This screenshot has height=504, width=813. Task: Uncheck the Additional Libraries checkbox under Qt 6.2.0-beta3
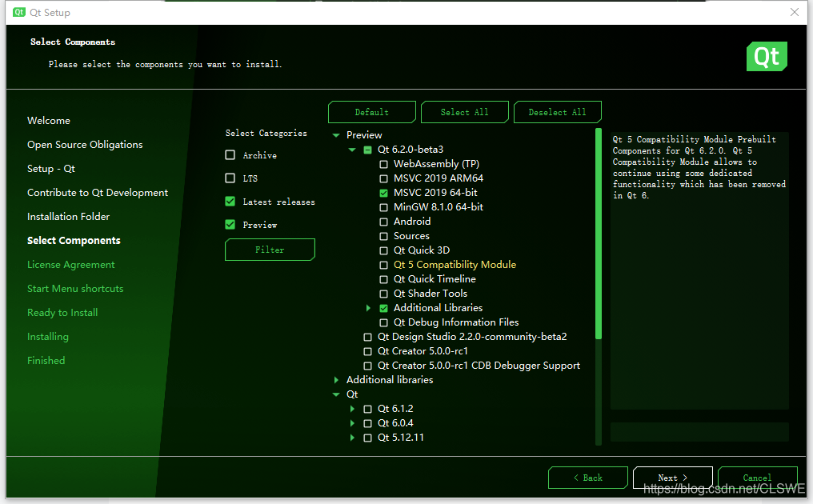pyautogui.click(x=383, y=309)
